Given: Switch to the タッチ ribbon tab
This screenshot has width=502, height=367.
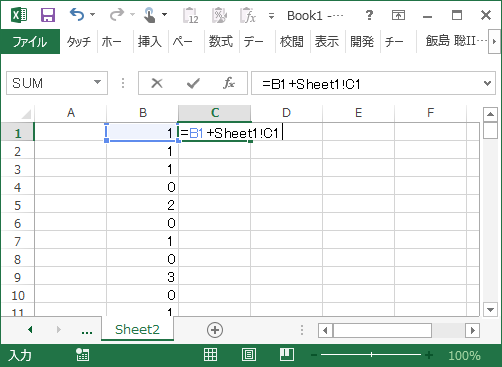Looking at the screenshot, I should click(79, 42).
